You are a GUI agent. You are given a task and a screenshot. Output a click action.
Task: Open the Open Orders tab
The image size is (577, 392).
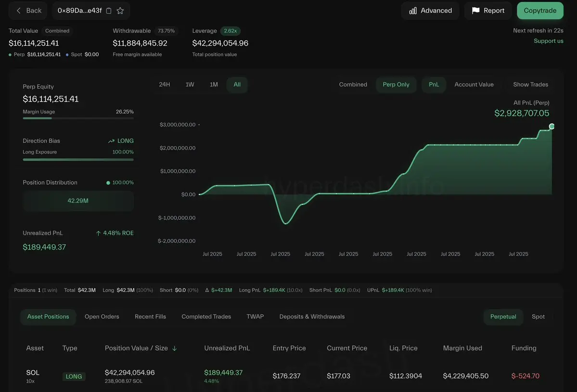[102, 316]
